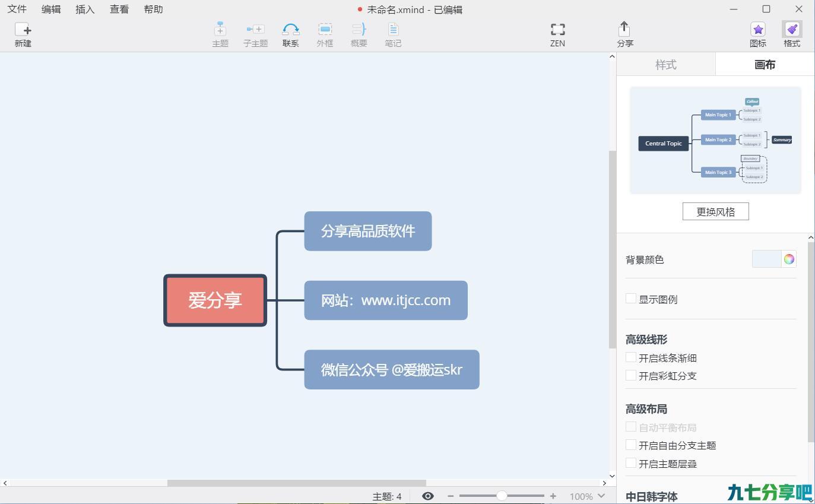Select the central topic 爱分享
815x504 pixels.
tap(215, 300)
